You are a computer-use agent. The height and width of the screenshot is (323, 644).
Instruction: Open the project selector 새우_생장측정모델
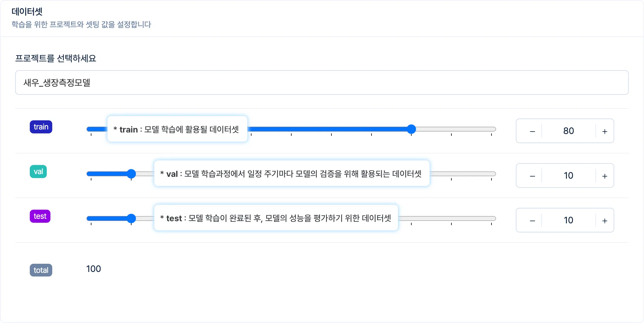pos(322,83)
